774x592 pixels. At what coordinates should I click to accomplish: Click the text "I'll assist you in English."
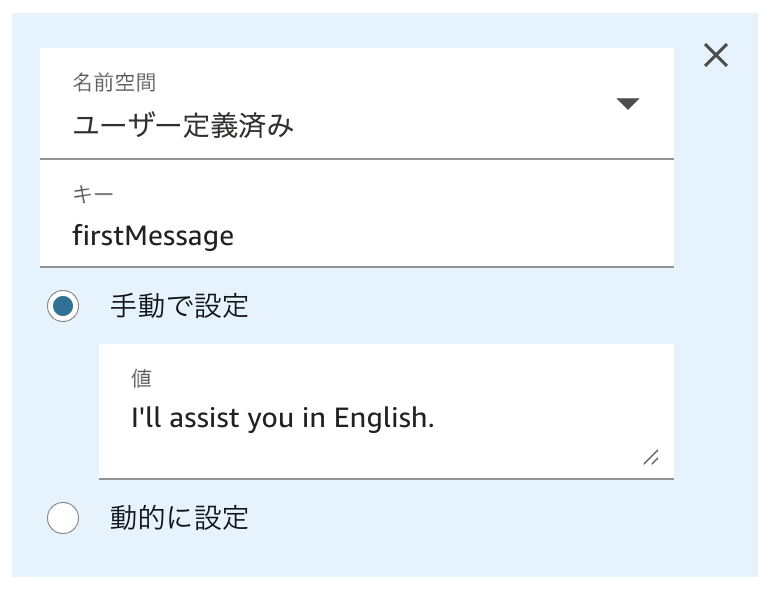pos(283,418)
